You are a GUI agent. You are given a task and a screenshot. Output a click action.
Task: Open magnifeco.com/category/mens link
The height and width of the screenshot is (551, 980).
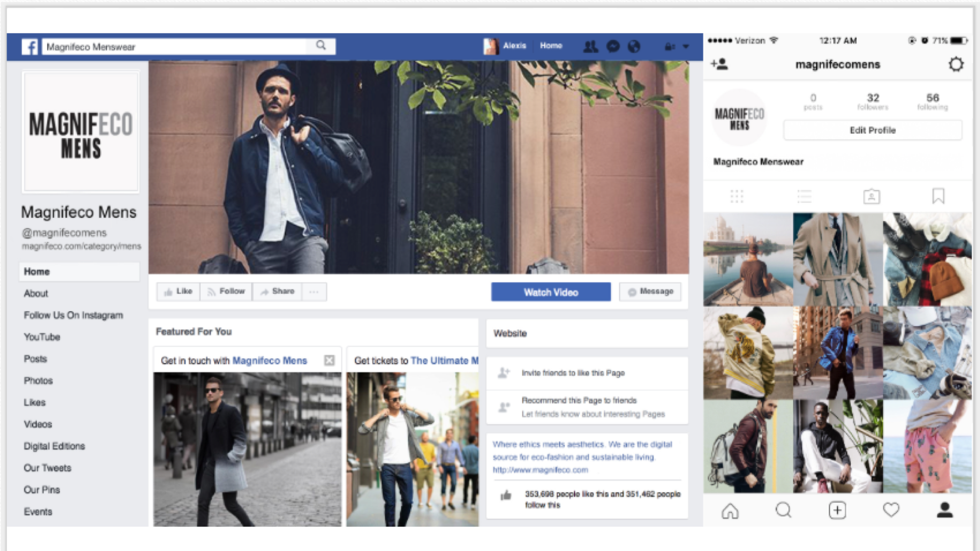tap(81, 246)
